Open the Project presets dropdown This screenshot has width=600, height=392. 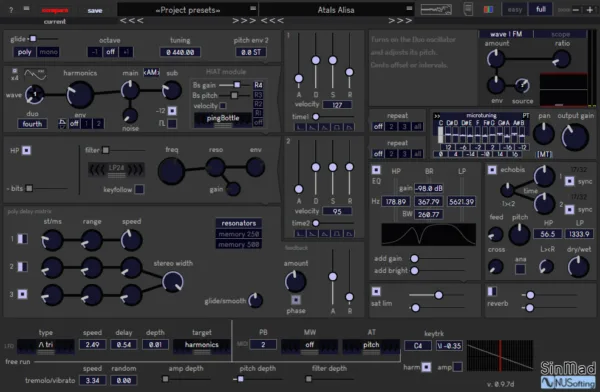pyautogui.click(x=188, y=10)
